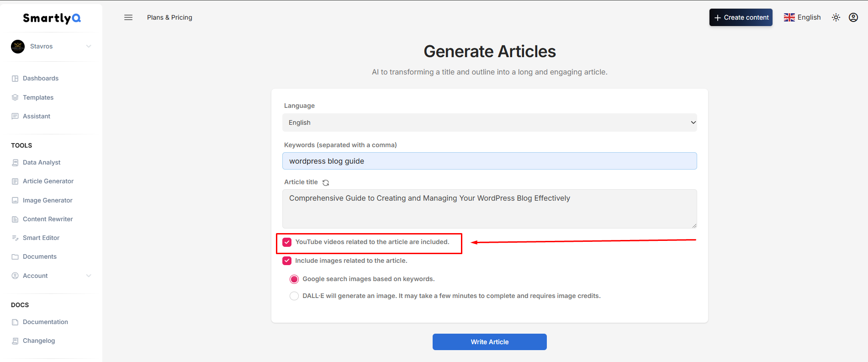Switch theme using the sun icon
Viewport: 868px width, 362px height.
[x=836, y=17]
